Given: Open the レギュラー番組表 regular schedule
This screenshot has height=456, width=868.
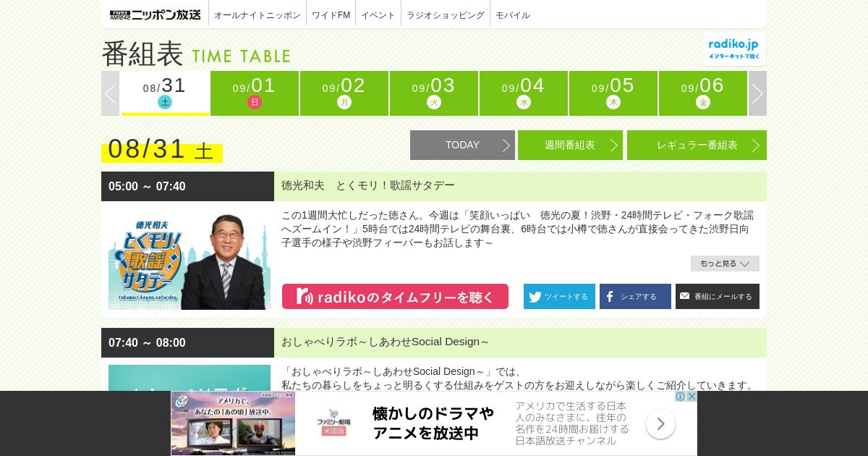Looking at the screenshot, I should coord(697,145).
